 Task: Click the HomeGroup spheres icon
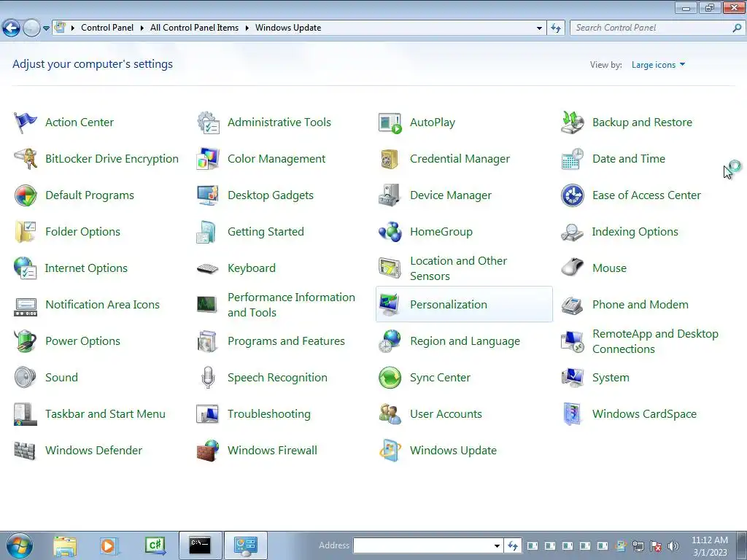[390, 232]
